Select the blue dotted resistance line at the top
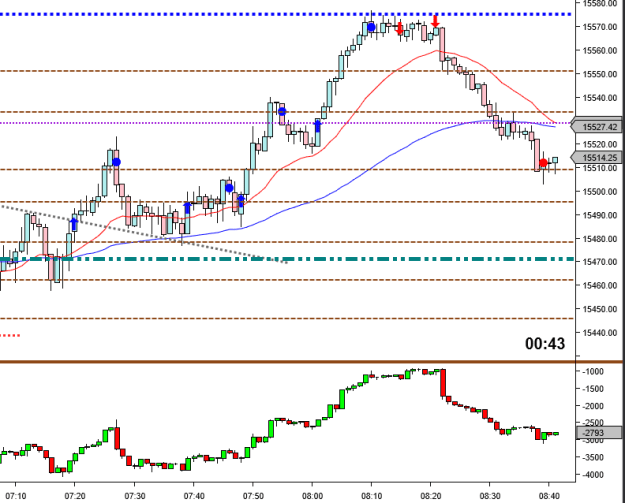Image resolution: width=625 pixels, height=503 pixels. coord(287,14)
